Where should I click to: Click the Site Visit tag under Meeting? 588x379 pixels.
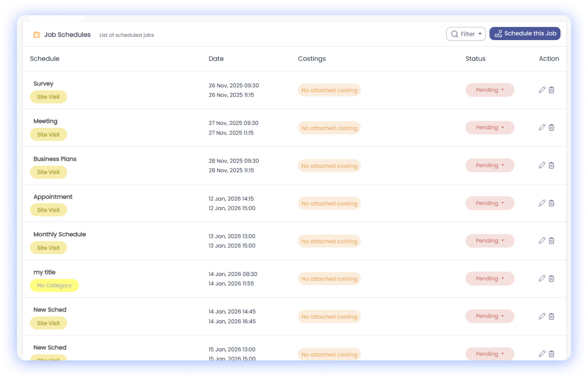pos(49,135)
